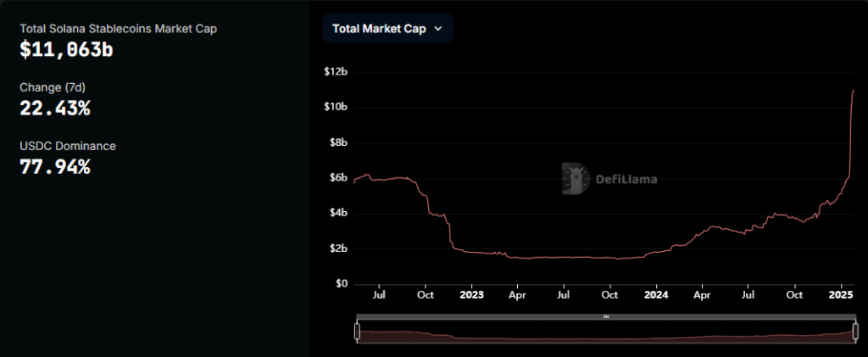The height and width of the screenshot is (357, 868).
Task: Click the 2023 label on the time axis
Action: pyautogui.click(x=471, y=295)
